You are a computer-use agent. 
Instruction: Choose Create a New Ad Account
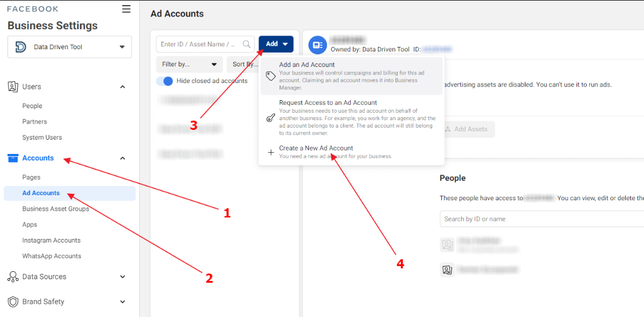352,152
